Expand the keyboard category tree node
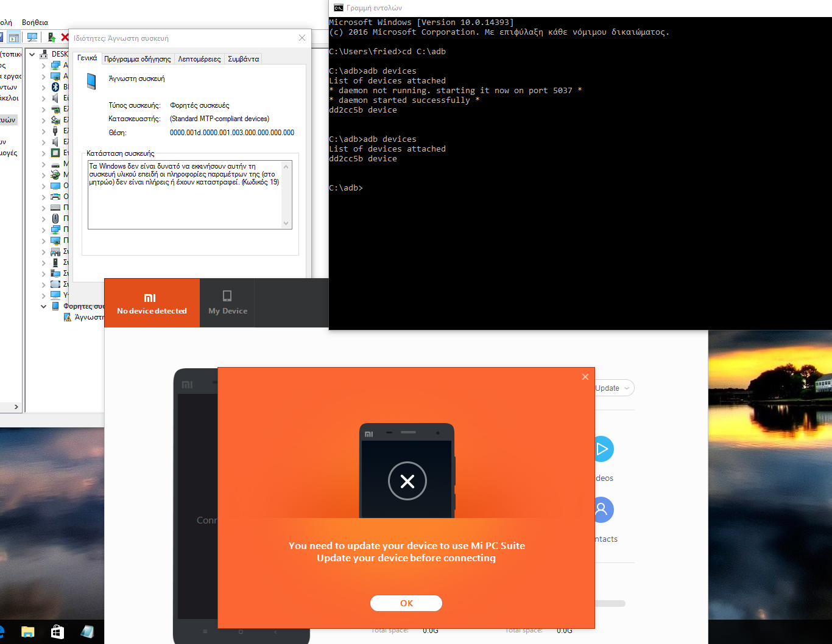 43,208
